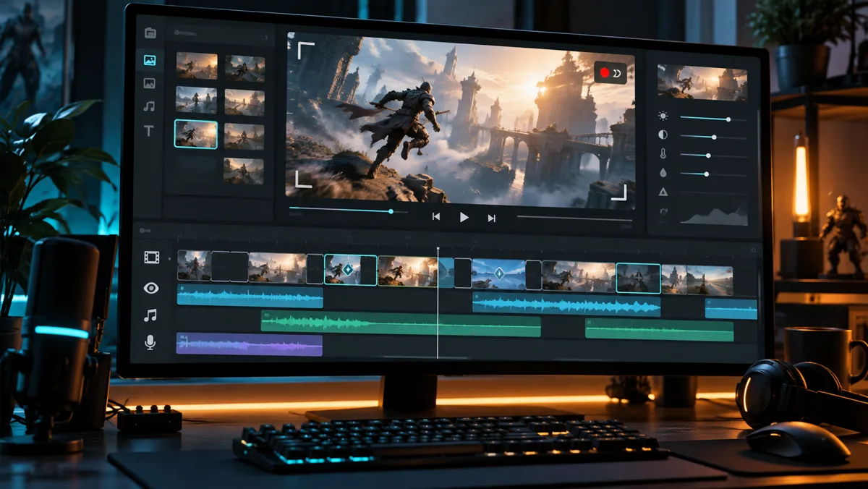
Task: Open the images panel icon below media
Action: [x=150, y=83]
